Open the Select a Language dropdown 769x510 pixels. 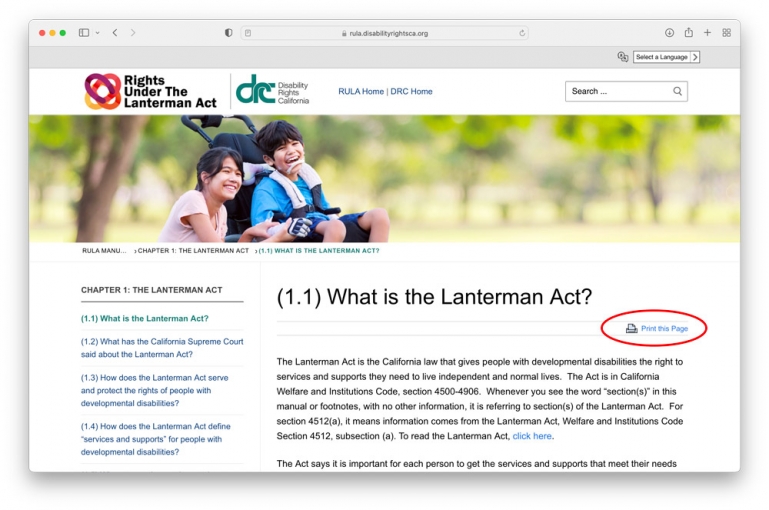[x=666, y=57]
